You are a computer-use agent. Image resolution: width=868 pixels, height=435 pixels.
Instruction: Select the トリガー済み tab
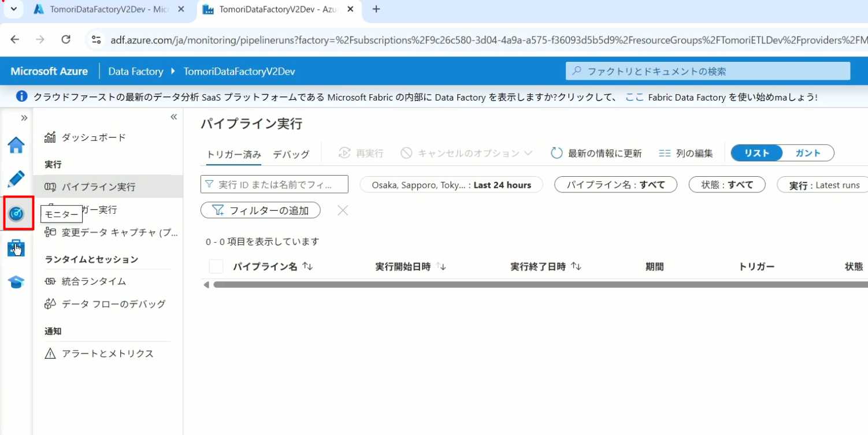[233, 154]
